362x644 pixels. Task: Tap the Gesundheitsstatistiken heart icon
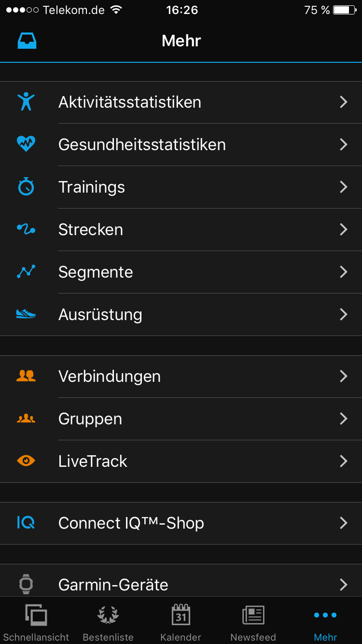coord(26,144)
